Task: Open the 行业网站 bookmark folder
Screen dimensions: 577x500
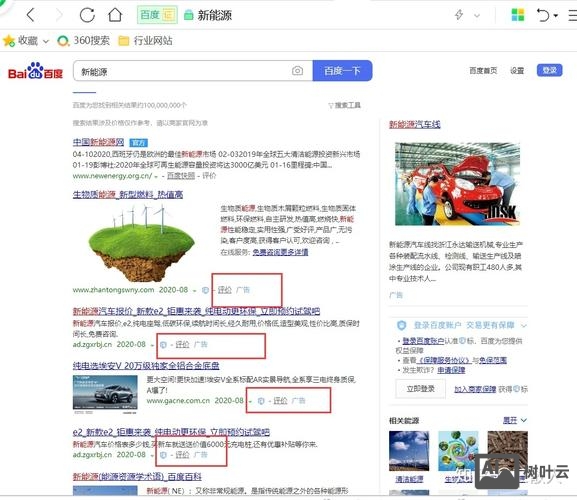Action: click(145, 40)
